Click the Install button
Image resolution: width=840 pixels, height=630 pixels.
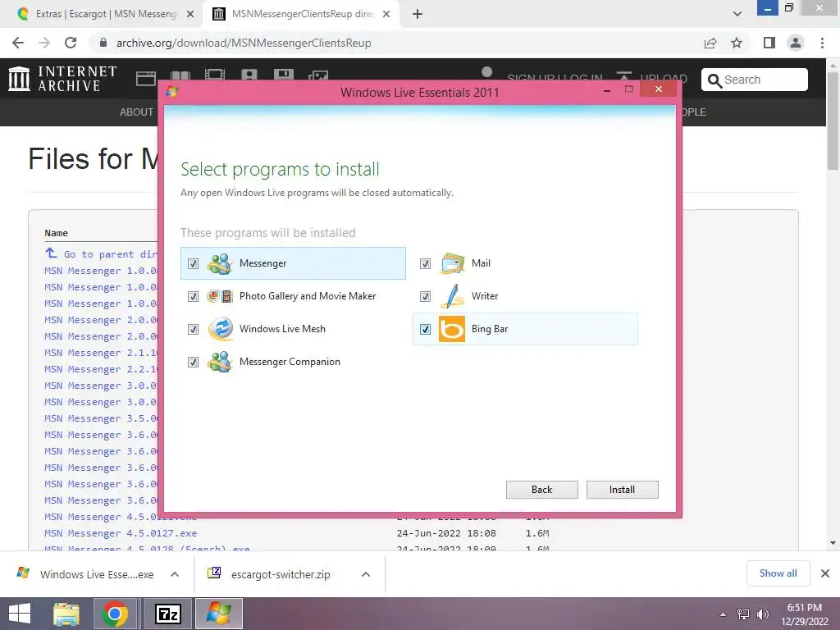pos(622,490)
